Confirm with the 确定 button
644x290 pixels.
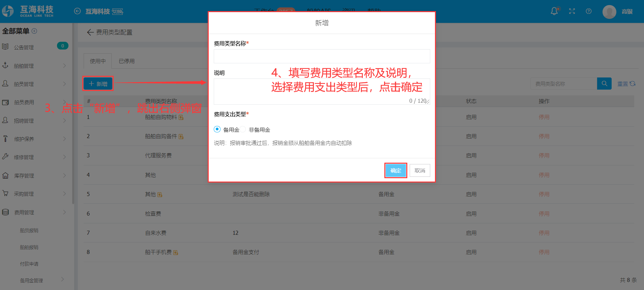[x=396, y=170]
